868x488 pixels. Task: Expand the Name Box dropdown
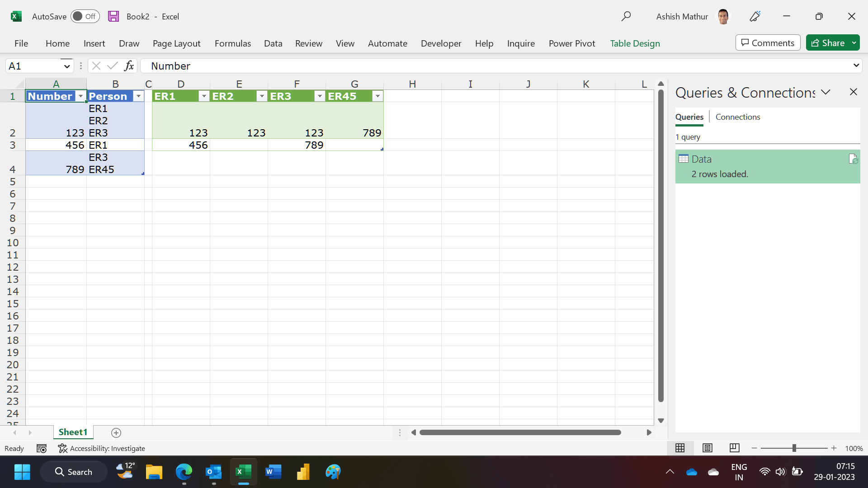(x=67, y=66)
